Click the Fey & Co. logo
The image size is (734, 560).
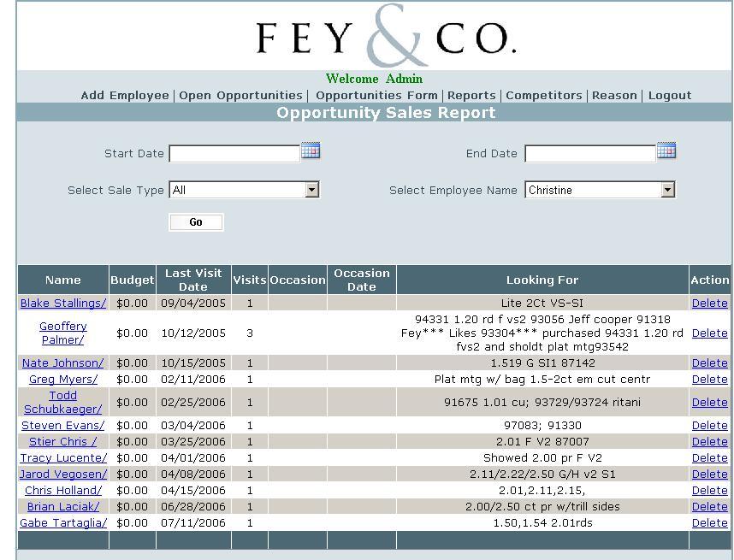point(386,35)
